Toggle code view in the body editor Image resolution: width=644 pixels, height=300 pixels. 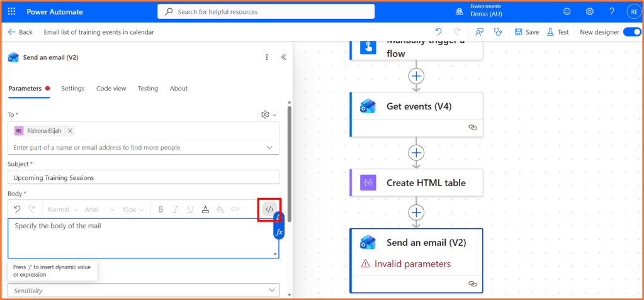tap(269, 209)
